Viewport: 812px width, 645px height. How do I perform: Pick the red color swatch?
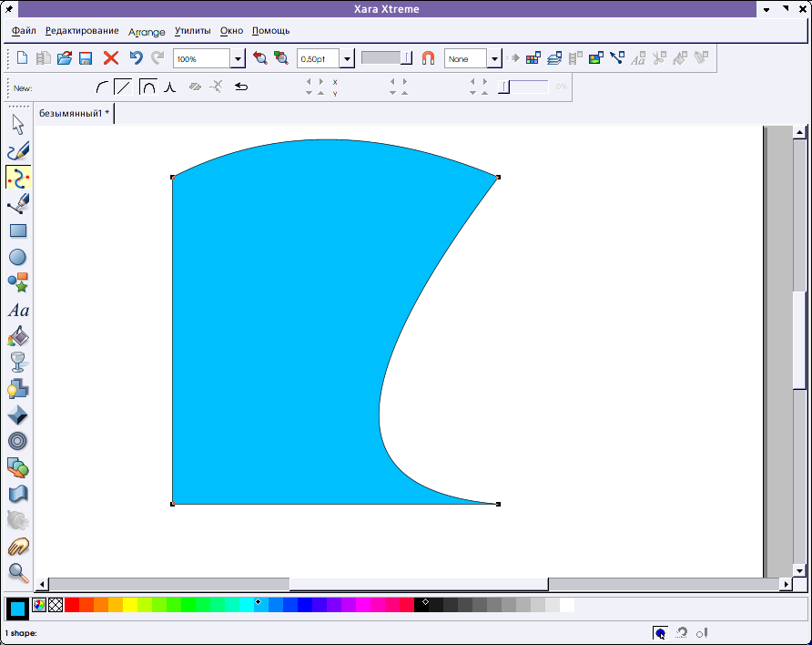click(72, 605)
